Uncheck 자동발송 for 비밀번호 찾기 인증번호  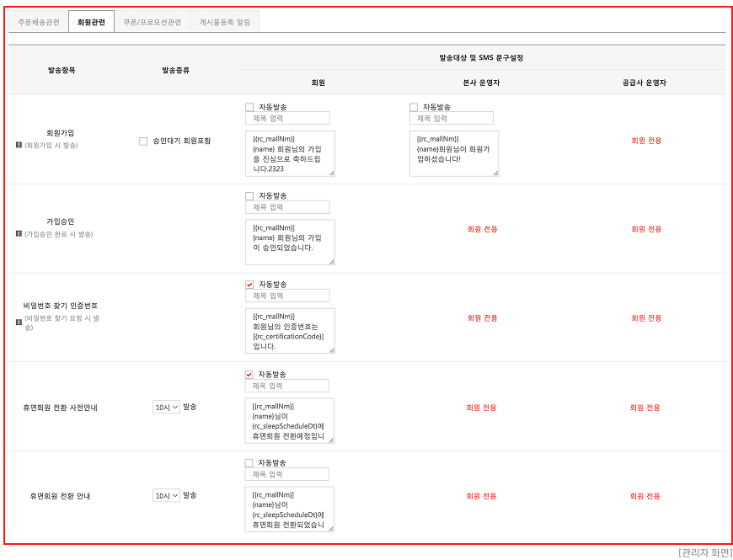249,285
